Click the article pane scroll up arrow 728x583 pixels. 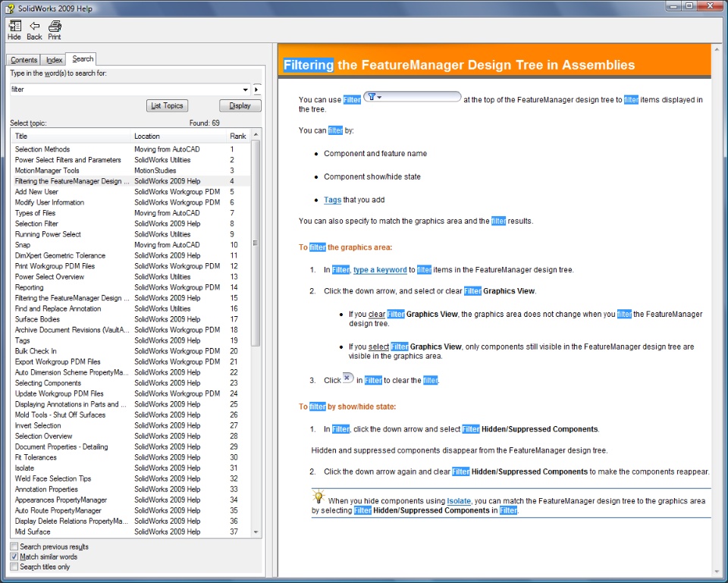point(717,49)
